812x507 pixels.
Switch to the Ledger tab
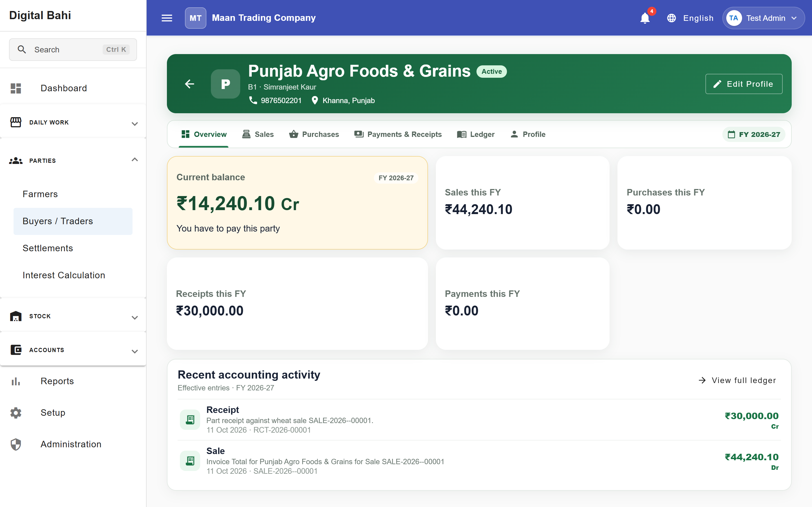tap(476, 134)
